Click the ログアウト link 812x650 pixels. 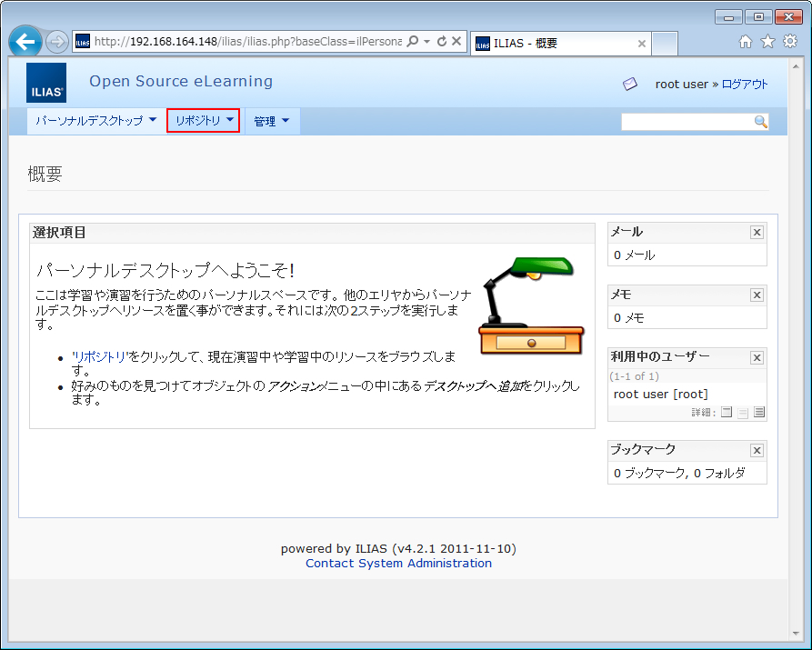point(745,84)
